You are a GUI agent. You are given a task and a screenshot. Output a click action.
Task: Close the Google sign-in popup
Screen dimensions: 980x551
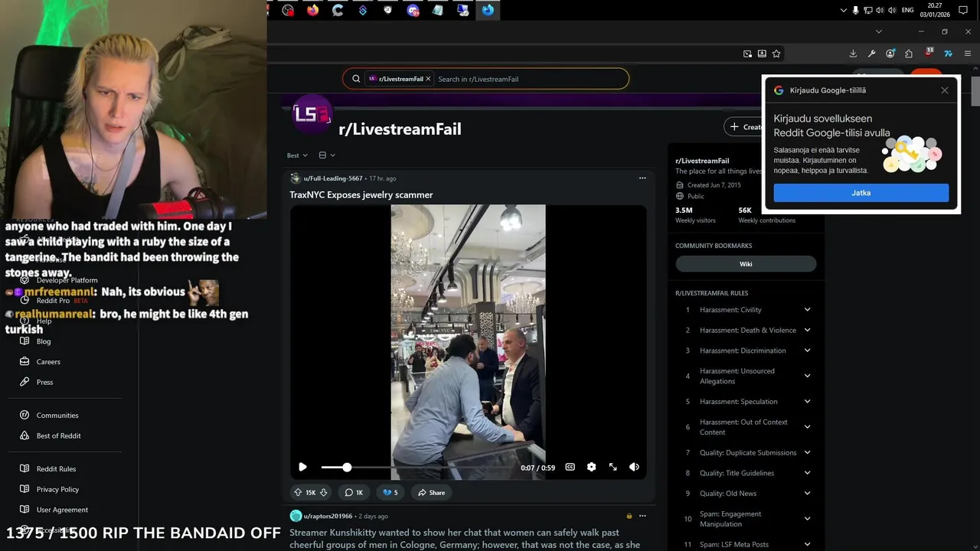[x=945, y=90]
